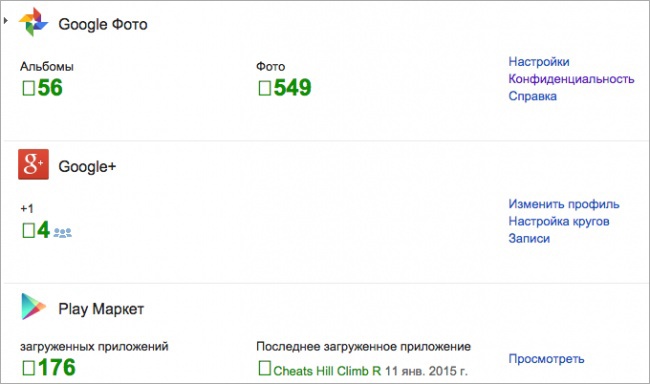Open the Записи link under Google+
This screenshot has width=650, height=384.
(x=529, y=239)
